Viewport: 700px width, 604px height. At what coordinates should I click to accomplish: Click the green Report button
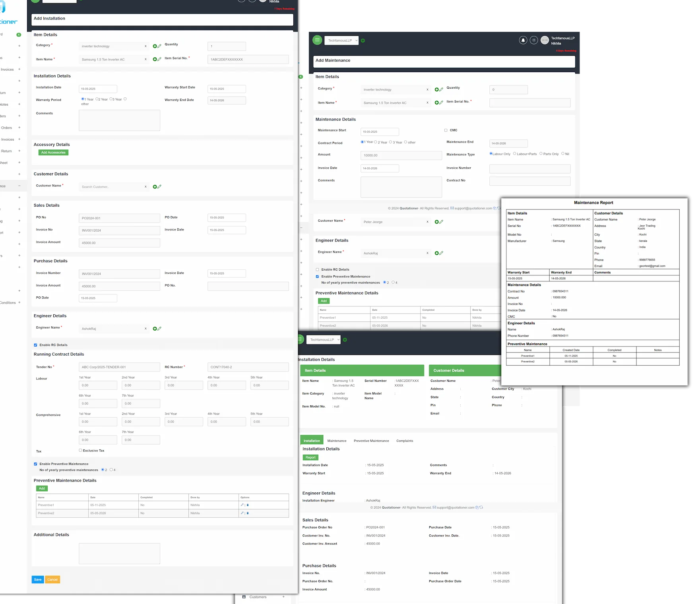tap(310, 457)
